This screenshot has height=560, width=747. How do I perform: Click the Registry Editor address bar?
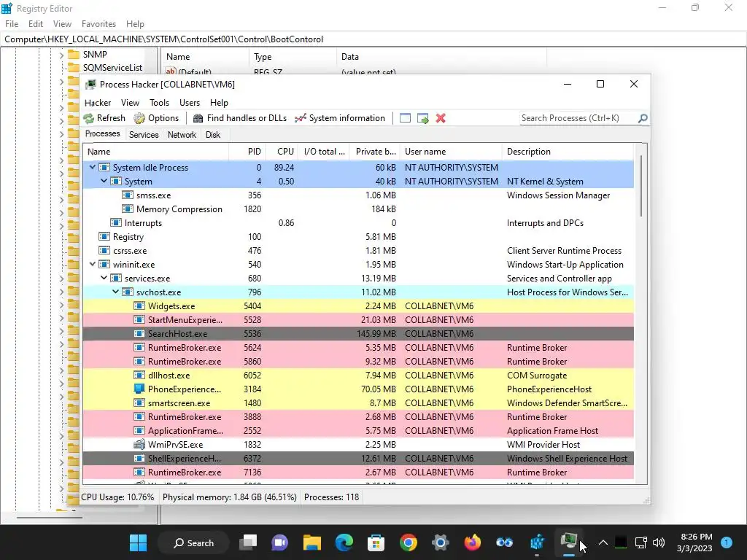pos(373,39)
